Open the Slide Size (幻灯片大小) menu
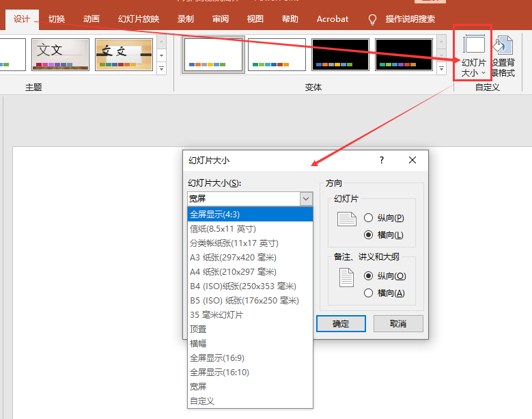The image size is (532, 419). tap(474, 54)
